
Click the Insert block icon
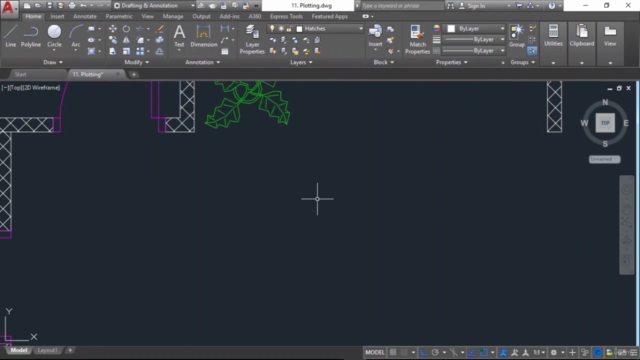point(375,36)
